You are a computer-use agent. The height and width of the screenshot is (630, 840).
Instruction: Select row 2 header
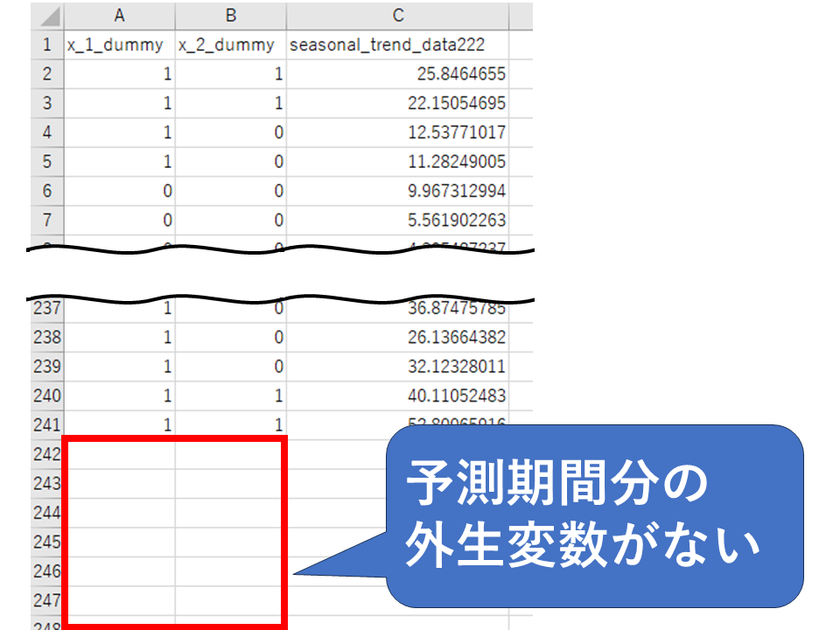pos(47,74)
